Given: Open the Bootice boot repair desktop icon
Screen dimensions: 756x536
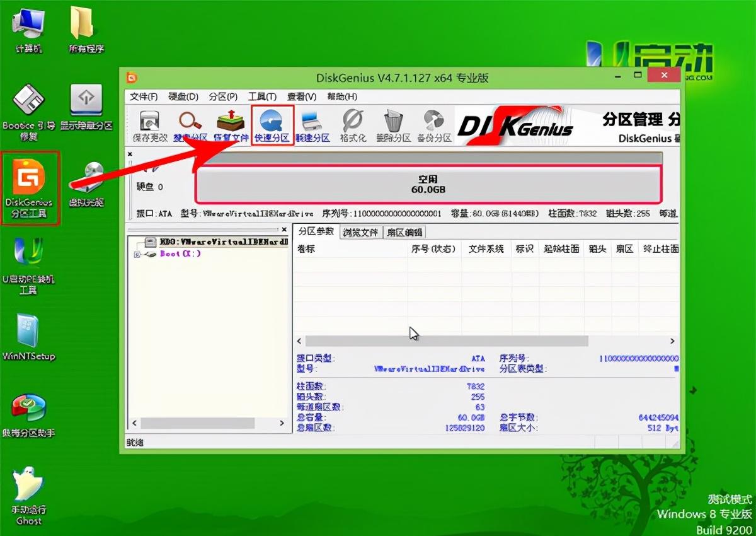Looking at the screenshot, I should pos(28,112).
